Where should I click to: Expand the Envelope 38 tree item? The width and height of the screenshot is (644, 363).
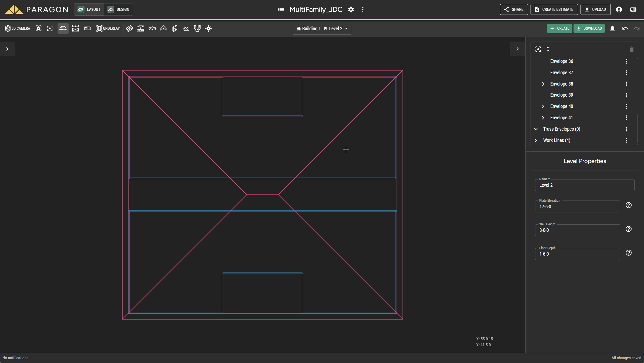(543, 84)
